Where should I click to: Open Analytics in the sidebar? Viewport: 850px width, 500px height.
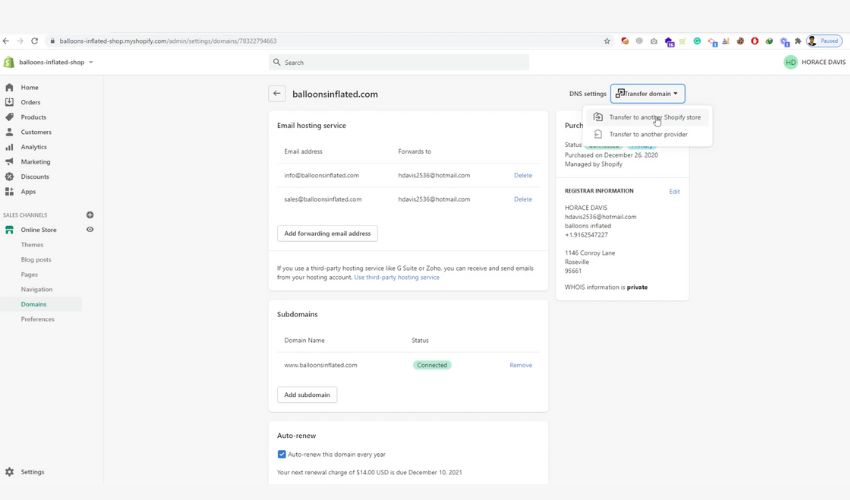(x=33, y=147)
